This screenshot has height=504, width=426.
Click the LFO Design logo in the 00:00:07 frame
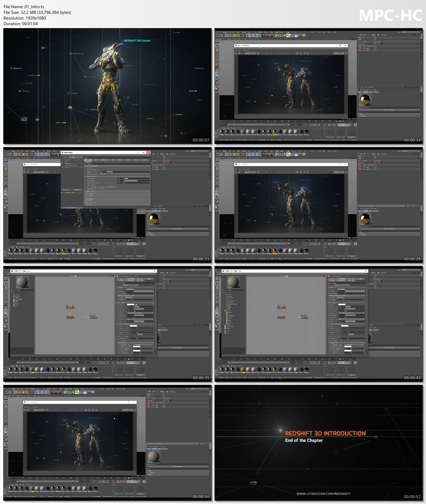click(24, 119)
